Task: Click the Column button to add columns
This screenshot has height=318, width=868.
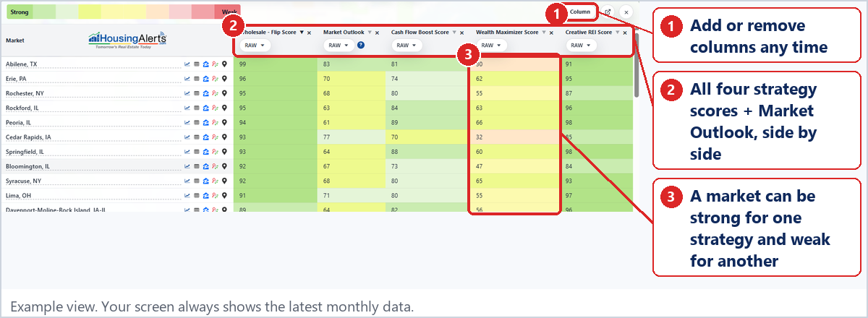Action: pos(580,12)
